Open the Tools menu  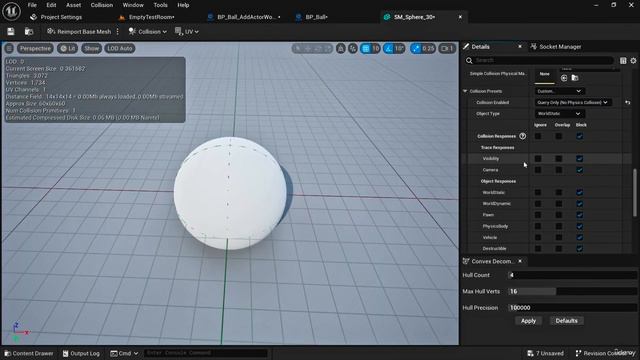pos(160,5)
